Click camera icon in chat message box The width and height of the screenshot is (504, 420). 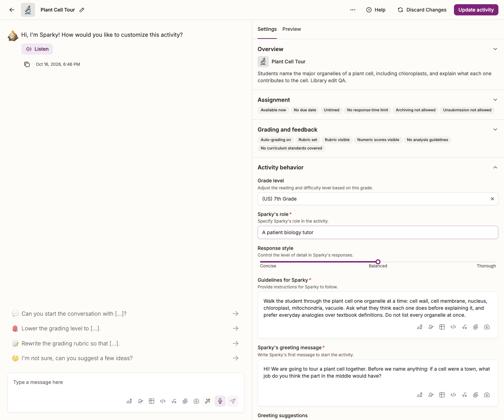[x=196, y=401]
